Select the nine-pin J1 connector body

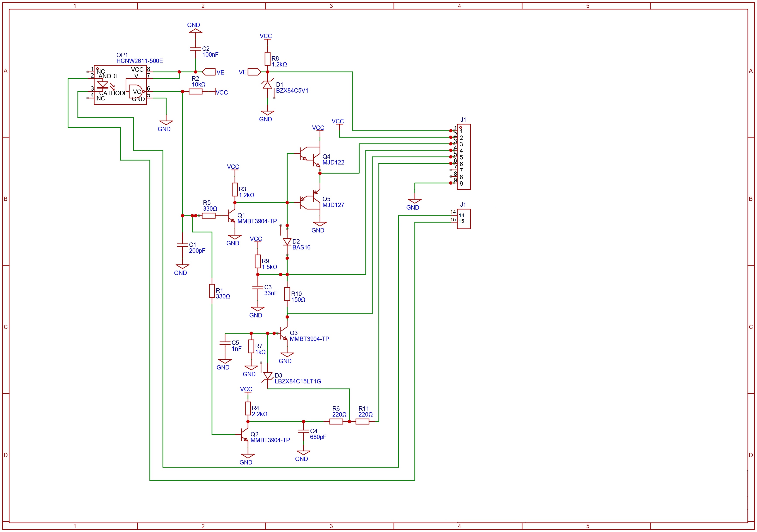click(x=464, y=157)
